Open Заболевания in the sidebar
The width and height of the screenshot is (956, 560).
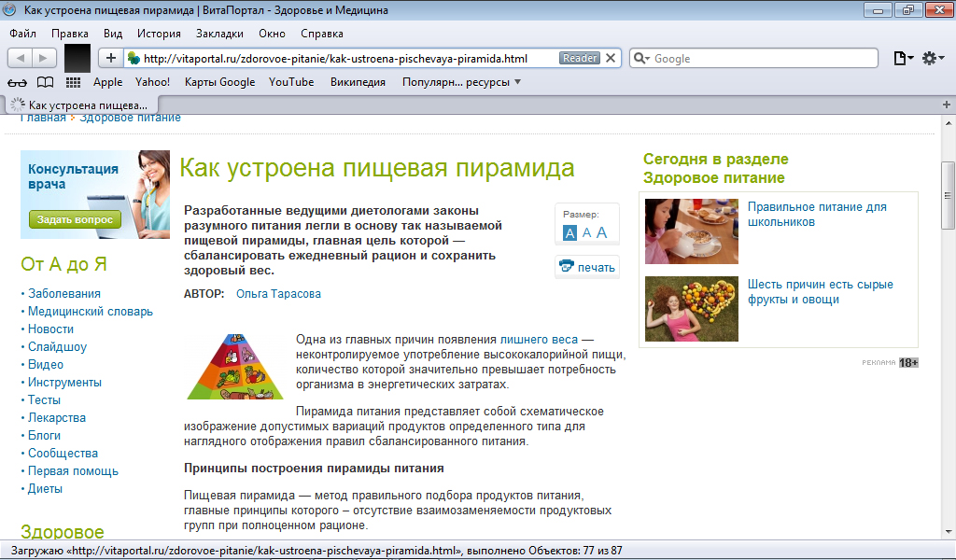click(x=64, y=294)
